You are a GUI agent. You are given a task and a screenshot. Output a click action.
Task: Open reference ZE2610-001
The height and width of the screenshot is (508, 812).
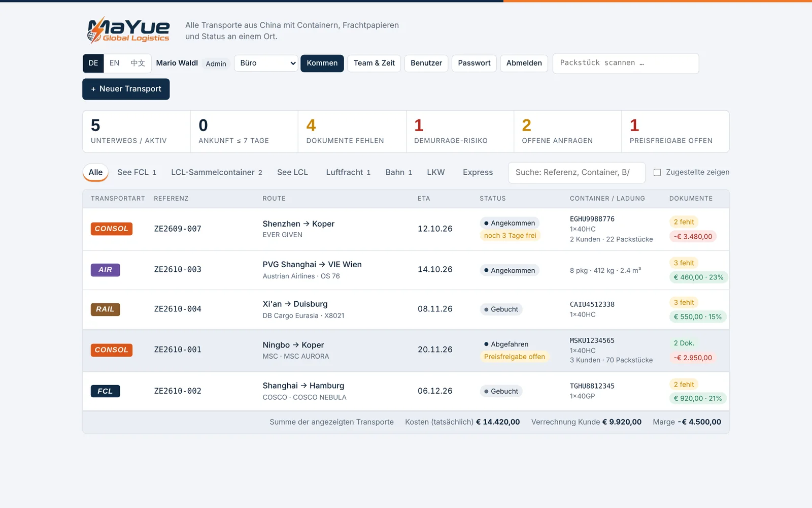click(178, 350)
